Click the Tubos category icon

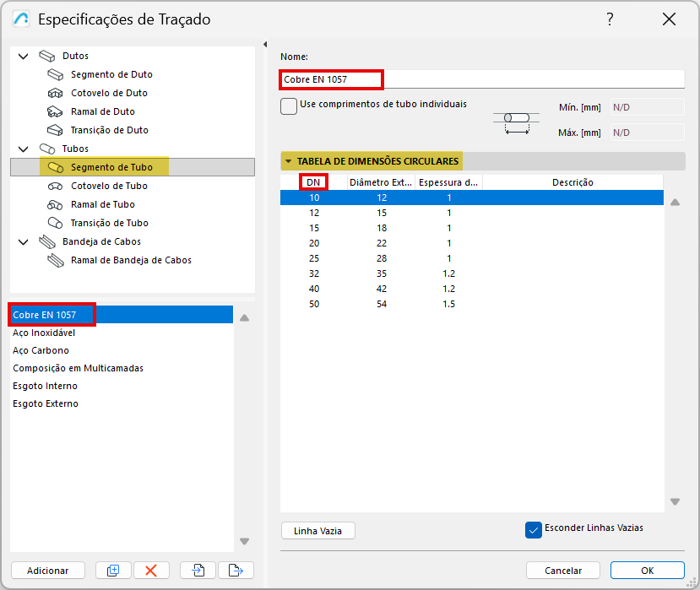coord(47,149)
